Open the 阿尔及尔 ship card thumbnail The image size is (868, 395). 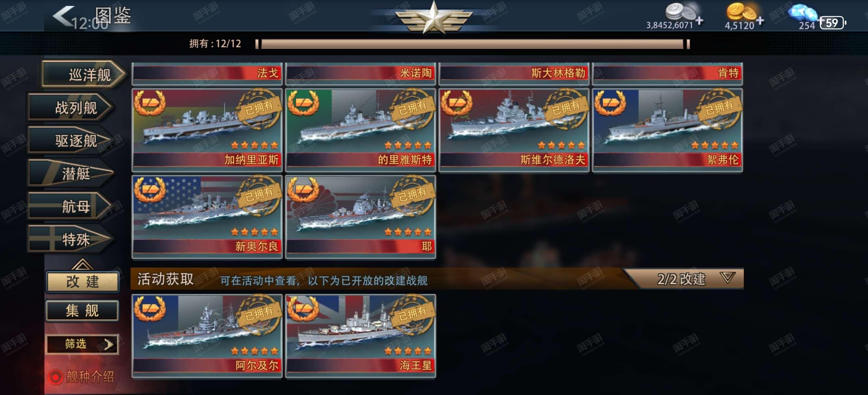[x=207, y=336]
